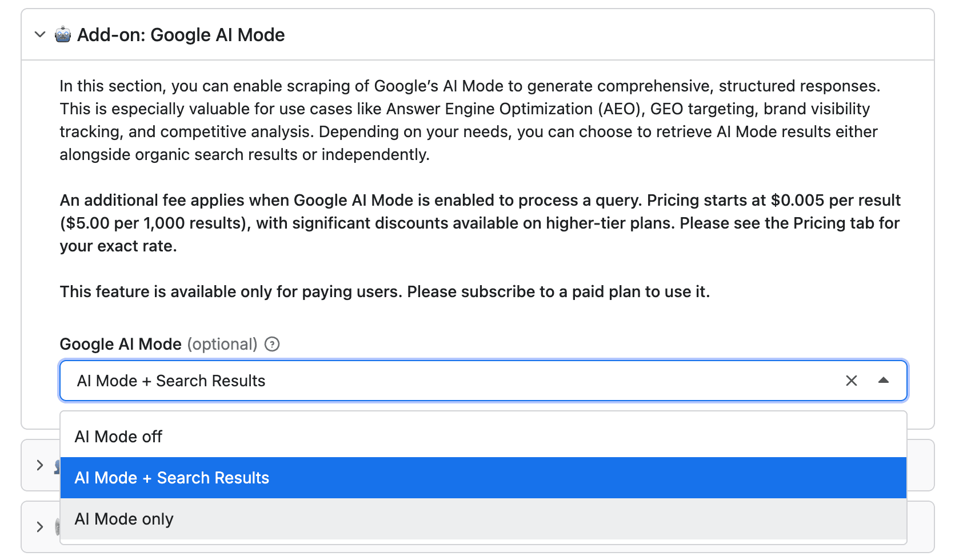Click the pricing paragraph mentioning $0.005 per result
This screenshot has height=560, width=959.
tap(480, 223)
